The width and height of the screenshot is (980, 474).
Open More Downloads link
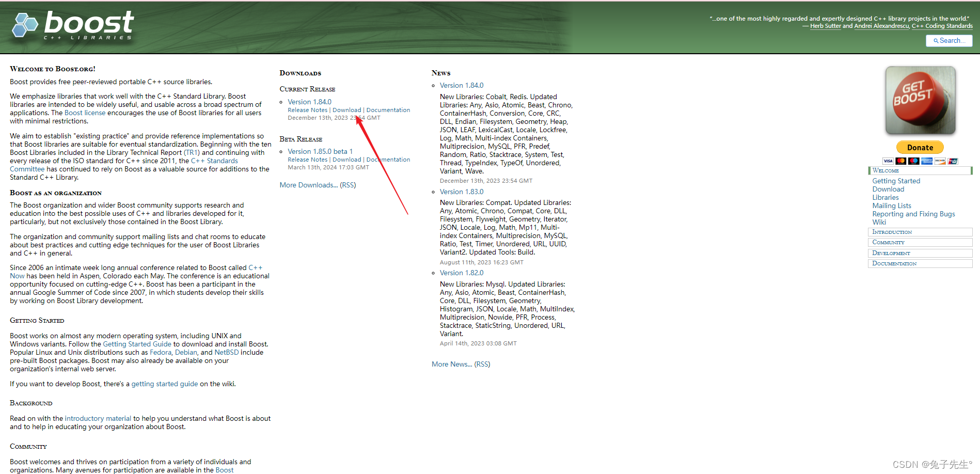tap(308, 185)
